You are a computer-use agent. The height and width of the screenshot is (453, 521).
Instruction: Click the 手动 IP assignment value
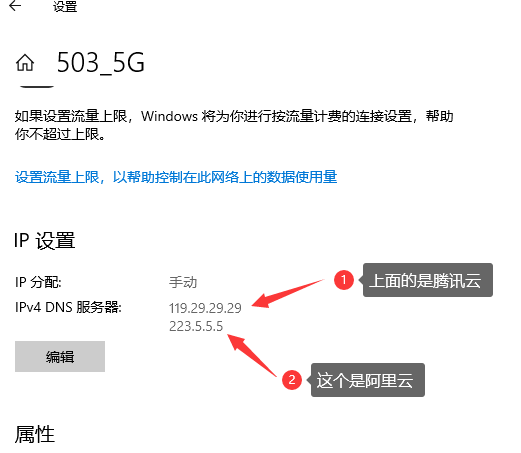pos(183,282)
